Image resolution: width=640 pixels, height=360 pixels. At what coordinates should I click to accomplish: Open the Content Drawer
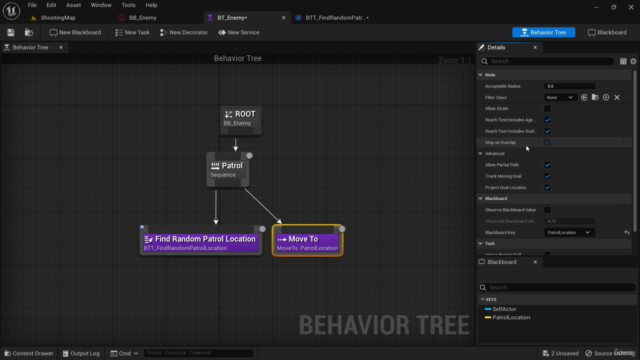click(x=29, y=353)
